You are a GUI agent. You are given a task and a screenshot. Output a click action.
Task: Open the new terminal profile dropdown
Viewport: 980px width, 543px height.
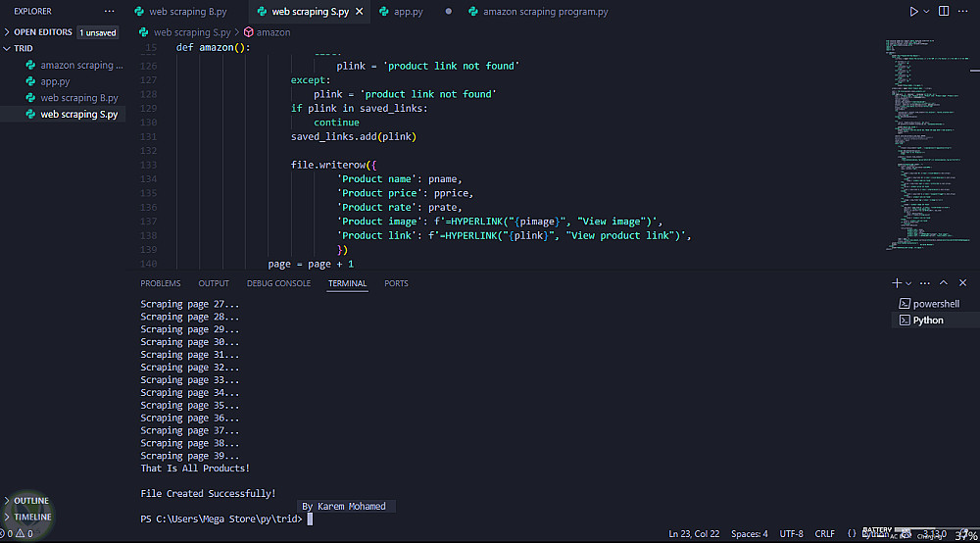click(x=908, y=283)
